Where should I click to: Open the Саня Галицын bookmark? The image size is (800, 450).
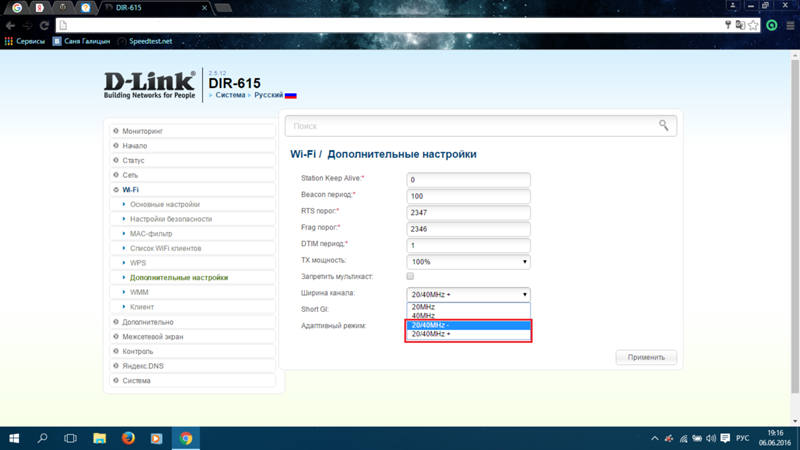(81, 41)
